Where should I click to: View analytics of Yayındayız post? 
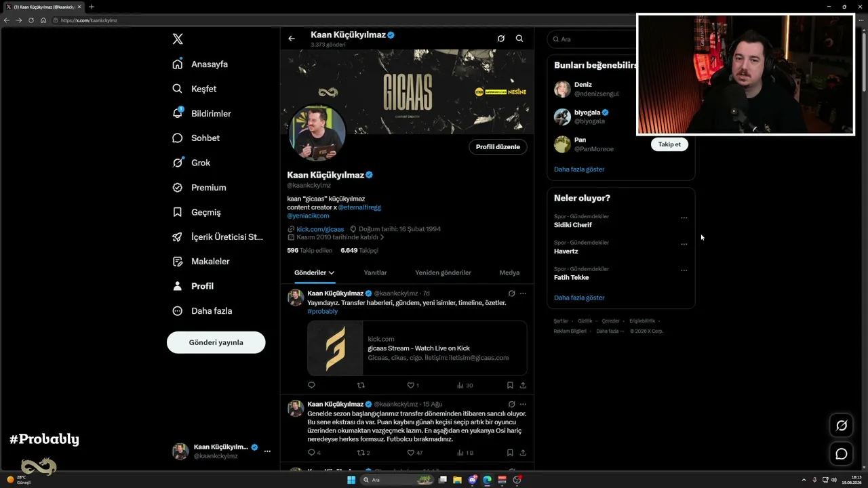465,385
